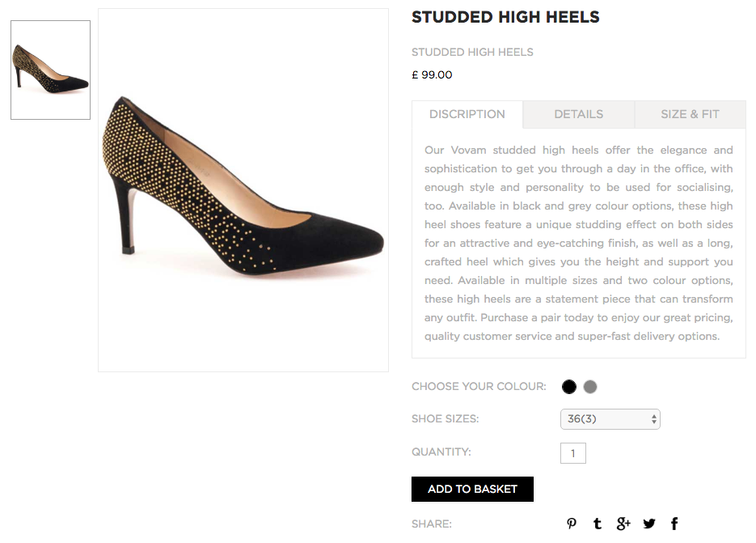Click the Google Plus share icon
The height and width of the screenshot is (543, 756).
(x=623, y=524)
